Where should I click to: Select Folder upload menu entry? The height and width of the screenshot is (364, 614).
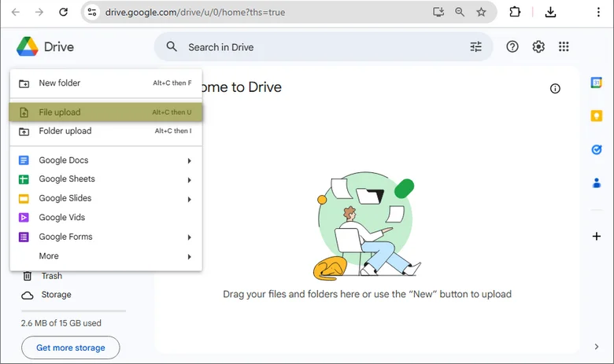click(x=105, y=131)
